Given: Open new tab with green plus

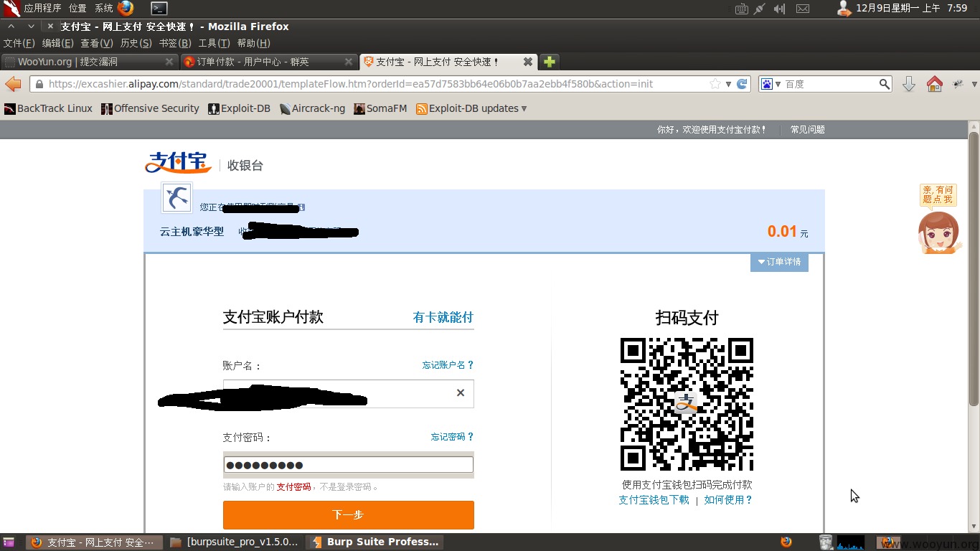Looking at the screenshot, I should [x=549, y=62].
